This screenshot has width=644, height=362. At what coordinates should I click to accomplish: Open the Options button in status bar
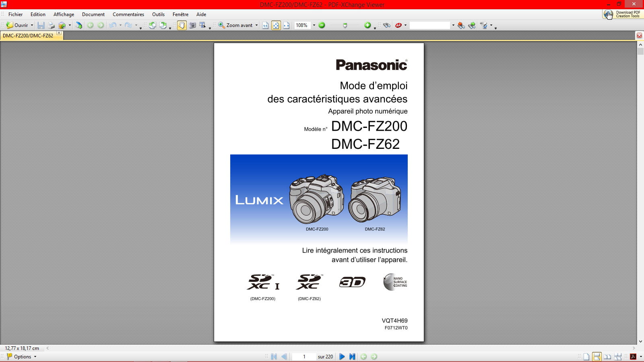point(22,356)
